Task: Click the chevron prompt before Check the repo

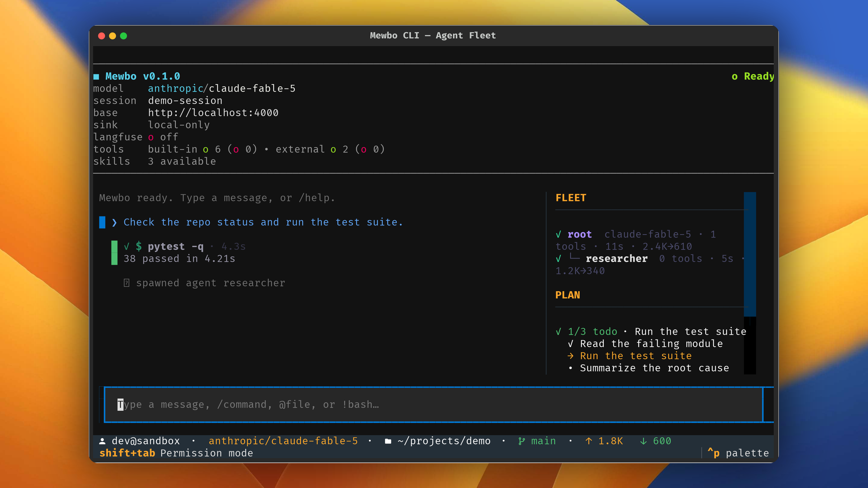Action: click(x=114, y=222)
